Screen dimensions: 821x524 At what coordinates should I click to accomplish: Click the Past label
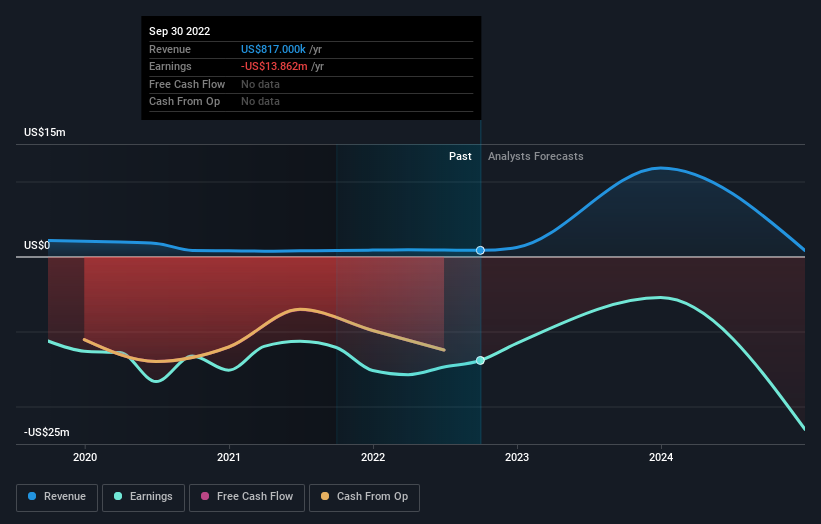point(460,157)
